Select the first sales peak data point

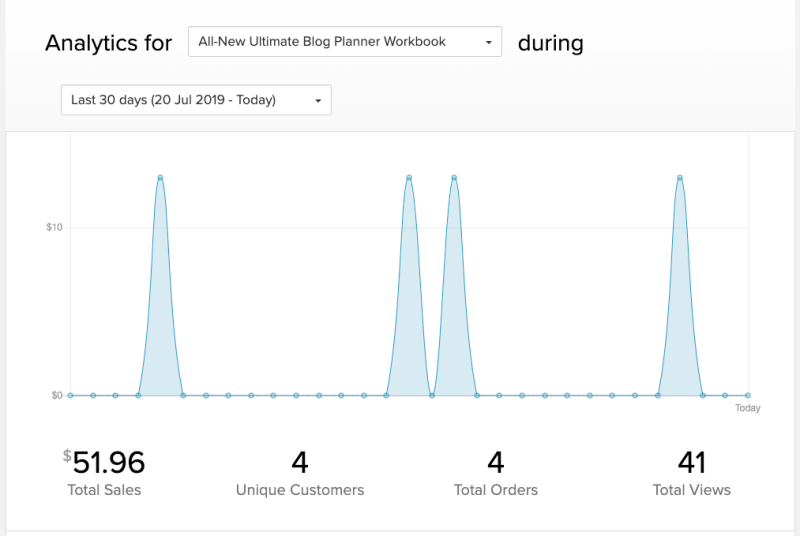pyautogui.click(x=160, y=177)
